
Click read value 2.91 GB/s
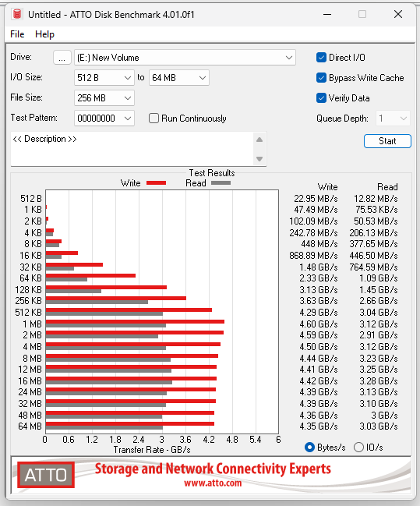(x=379, y=335)
